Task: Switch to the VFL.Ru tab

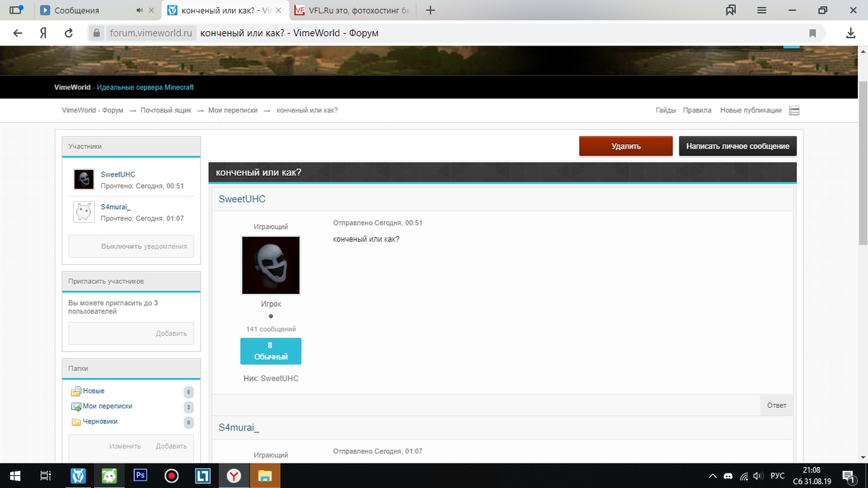Action: (351, 11)
